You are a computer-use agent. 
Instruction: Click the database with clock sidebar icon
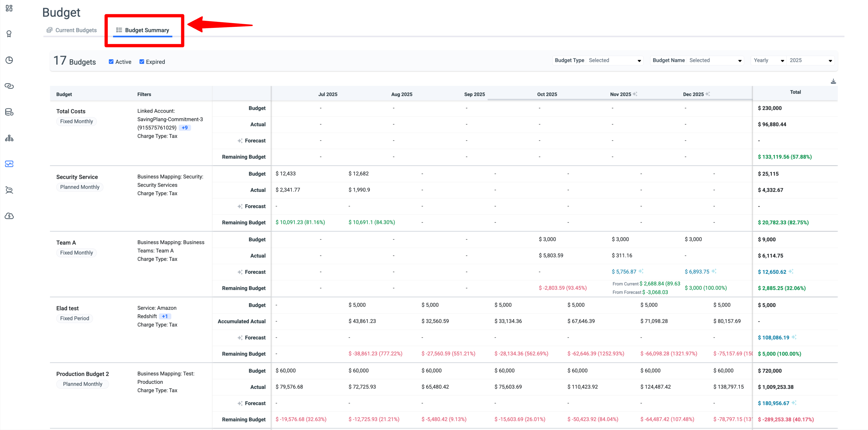coord(9,112)
